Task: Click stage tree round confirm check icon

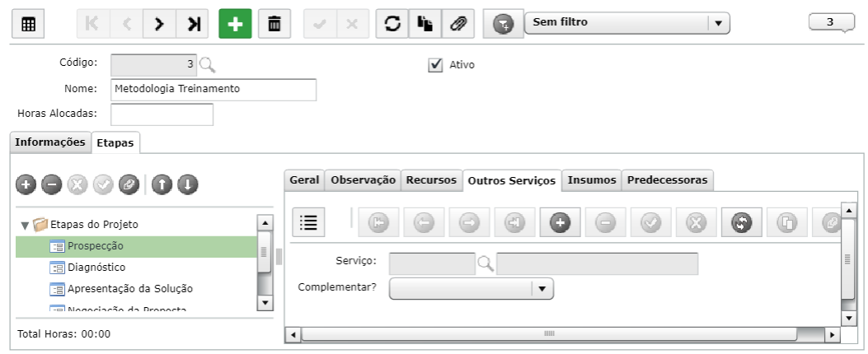Action: [x=103, y=184]
